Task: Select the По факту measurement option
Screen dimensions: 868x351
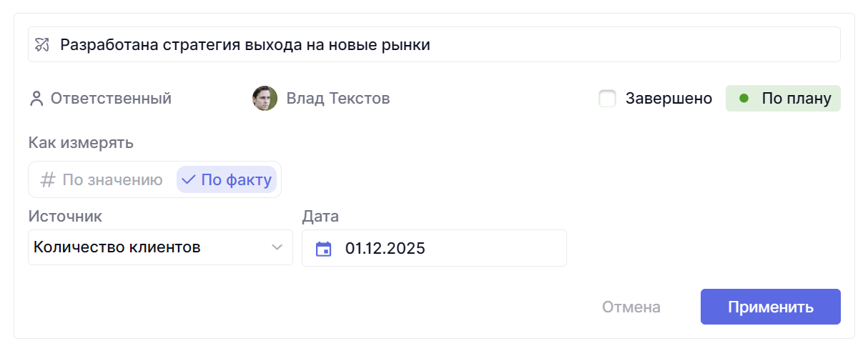Action: pos(227,179)
